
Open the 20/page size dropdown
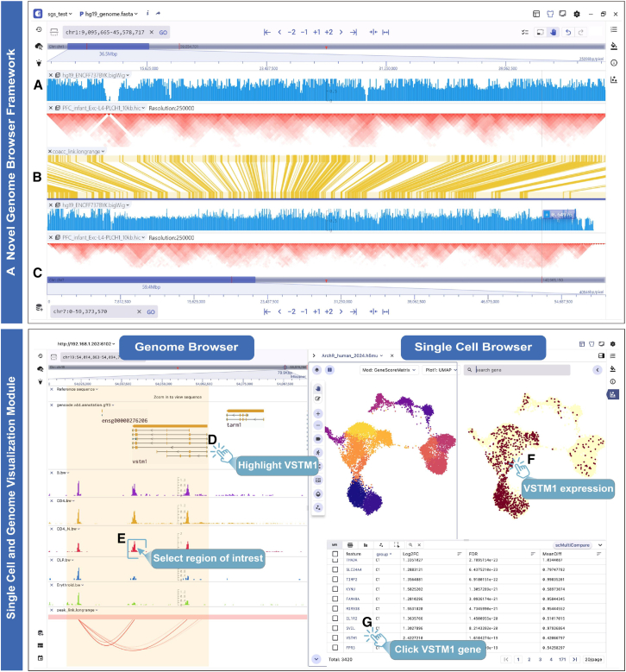click(x=593, y=659)
